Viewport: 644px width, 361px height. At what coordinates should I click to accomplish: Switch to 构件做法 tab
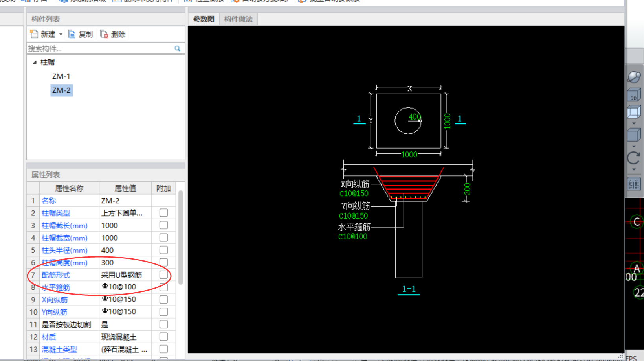(239, 19)
